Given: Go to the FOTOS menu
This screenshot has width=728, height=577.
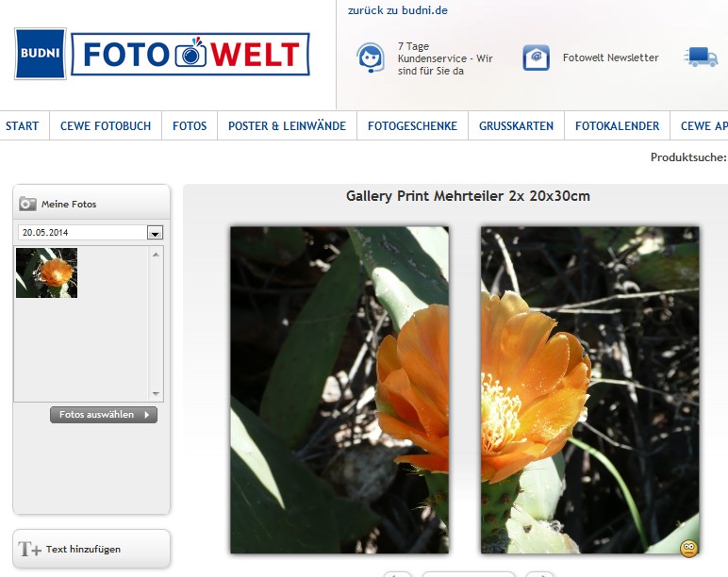Looking at the screenshot, I should pyautogui.click(x=190, y=125).
